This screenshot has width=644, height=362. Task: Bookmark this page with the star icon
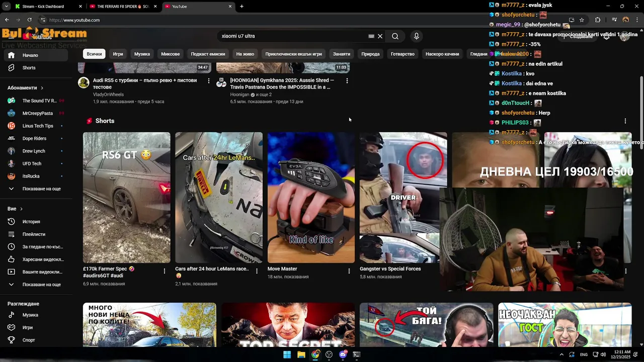pos(582,20)
